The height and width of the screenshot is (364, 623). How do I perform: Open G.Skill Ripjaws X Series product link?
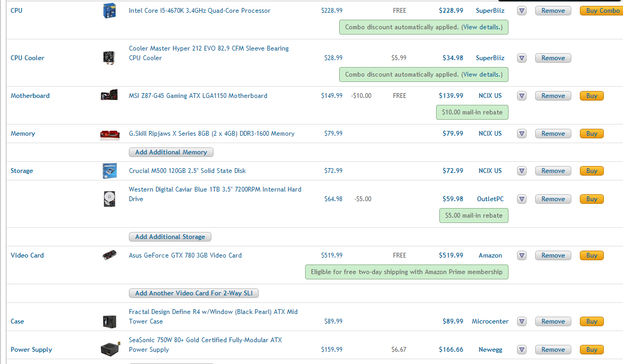tap(211, 134)
